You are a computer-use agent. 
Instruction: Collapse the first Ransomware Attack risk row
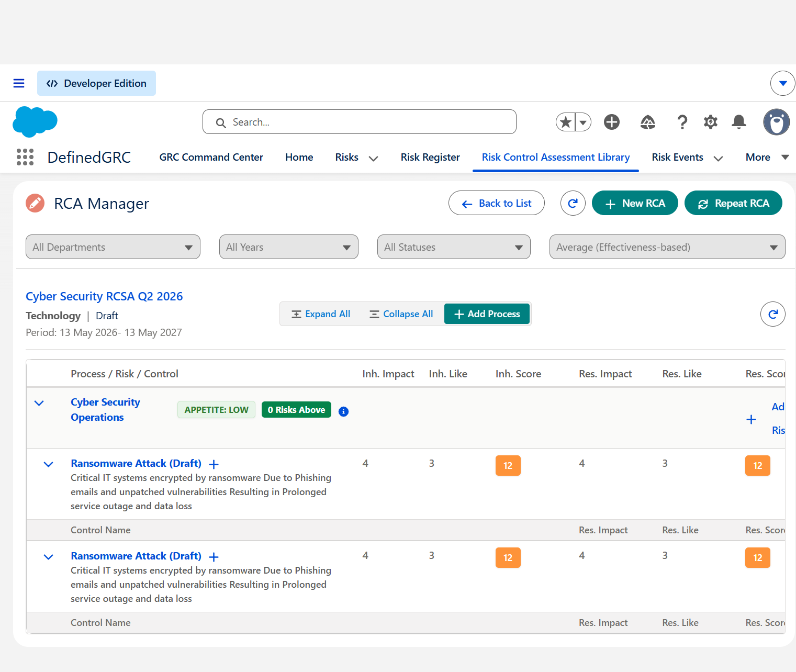pos(48,464)
